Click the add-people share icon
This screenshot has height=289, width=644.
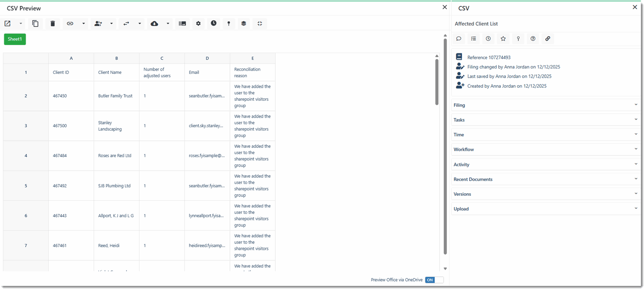(x=98, y=24)
